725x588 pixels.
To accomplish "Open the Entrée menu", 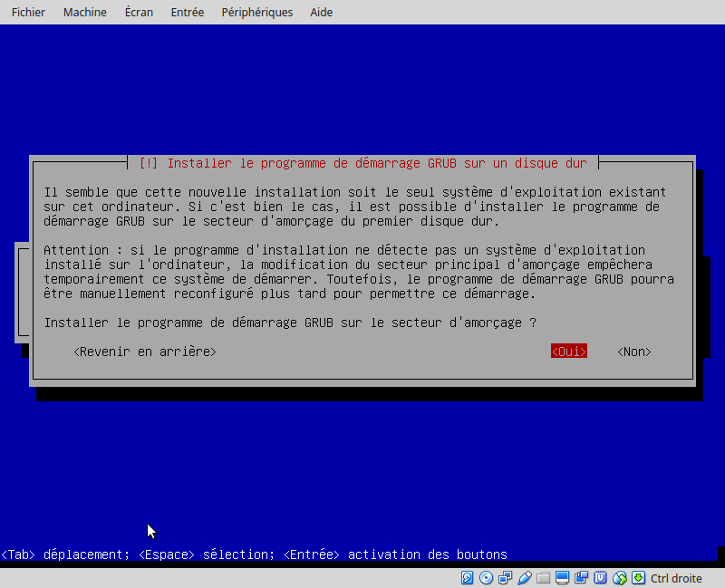I will click(x=188, y=12).
